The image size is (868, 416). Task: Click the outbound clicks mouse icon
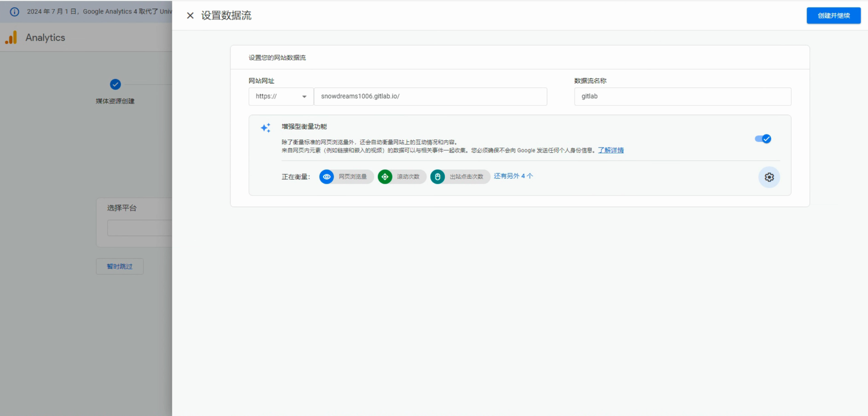(437, 177)
